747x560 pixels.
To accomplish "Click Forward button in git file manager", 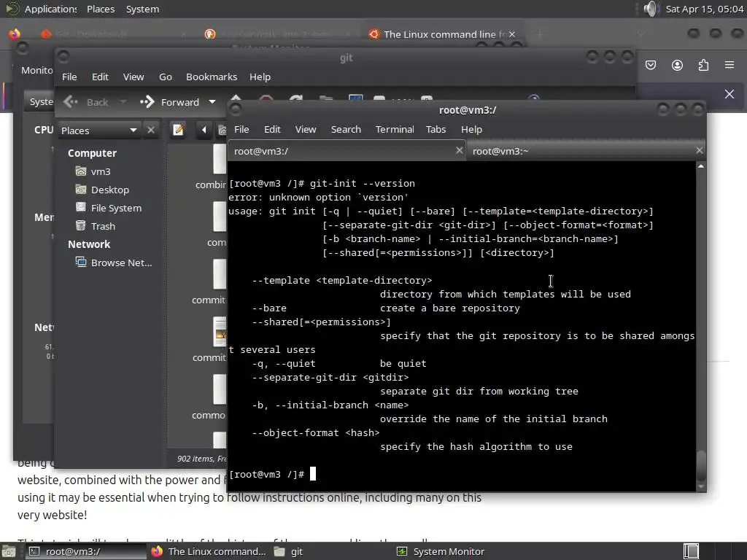I will click(x=169, y=102).
